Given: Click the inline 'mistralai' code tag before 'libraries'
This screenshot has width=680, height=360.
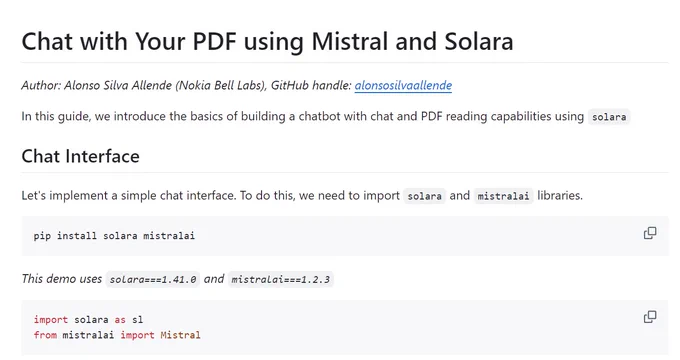Looking at the screenshot, I should click(x=503, y=196).
